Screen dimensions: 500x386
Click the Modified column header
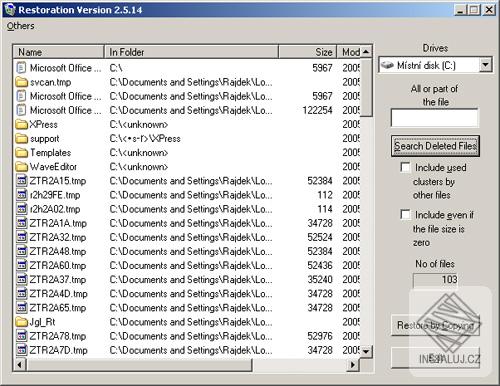pyautogui.click(x=349, y=52)
